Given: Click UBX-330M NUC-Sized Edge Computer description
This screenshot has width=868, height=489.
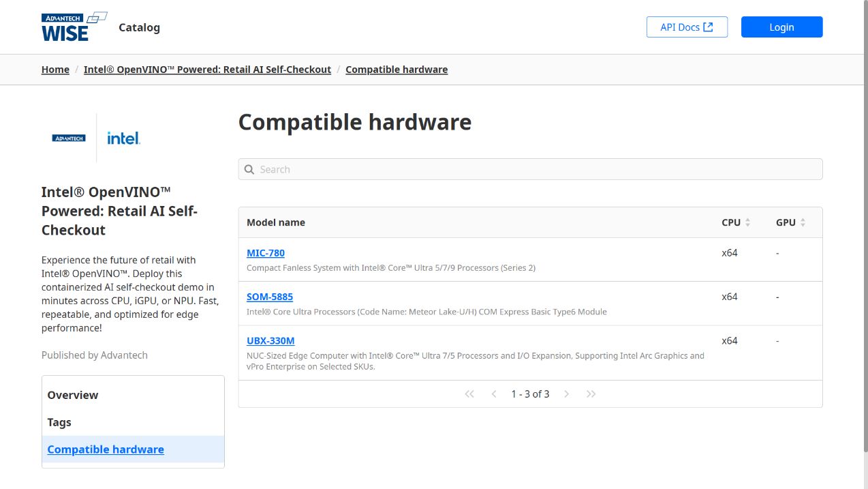Looking at the screenshot, I should point(476,361).
